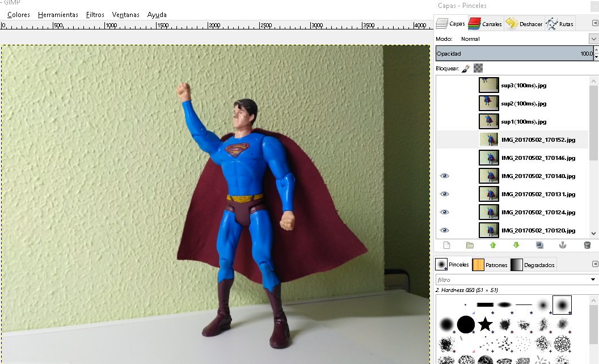Select the sparse dotted circle brush
The width and height of the screenshot is (599, 364).
click(x=524, y=344)
